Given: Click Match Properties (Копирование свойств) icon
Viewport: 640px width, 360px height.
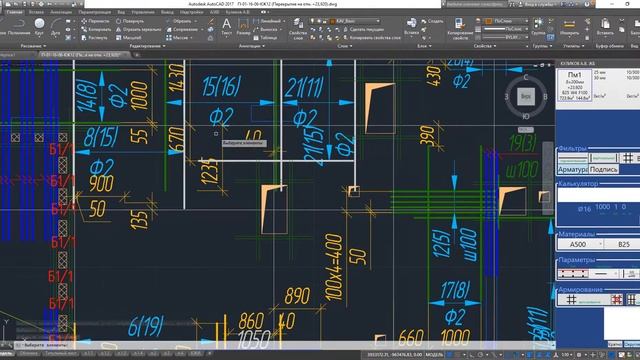Looking at the screenshot, I should point(460,29).
